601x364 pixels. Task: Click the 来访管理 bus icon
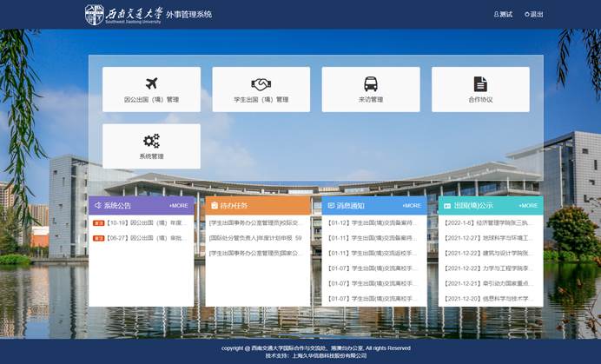[x=371, y=84]
